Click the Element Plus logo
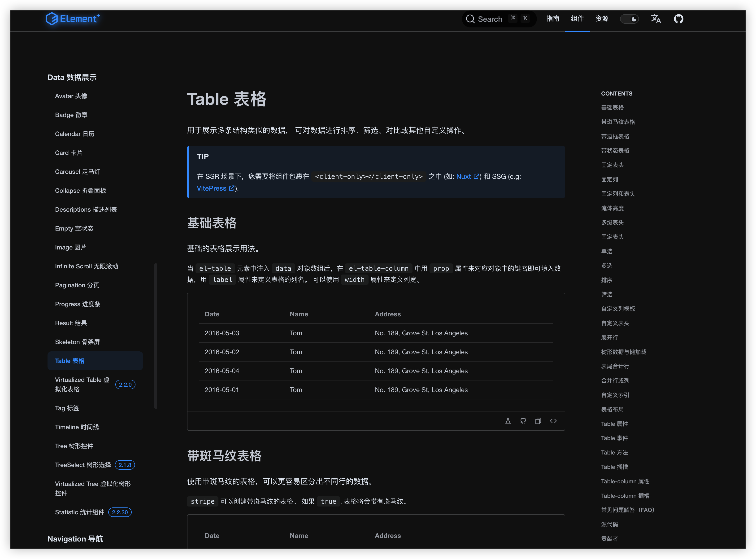 (x=73, y=19)
